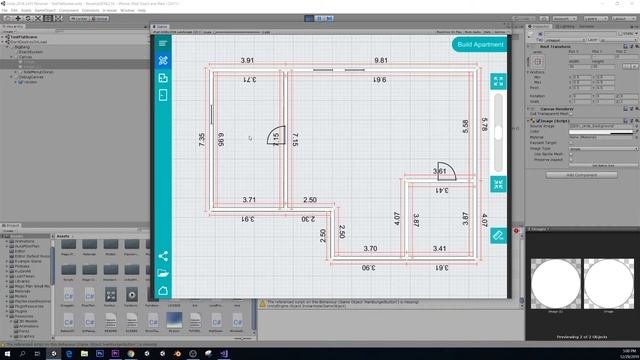Click the collapse-view teal icon
This screenshot has width=640, height=360.
tap(498, 184)
